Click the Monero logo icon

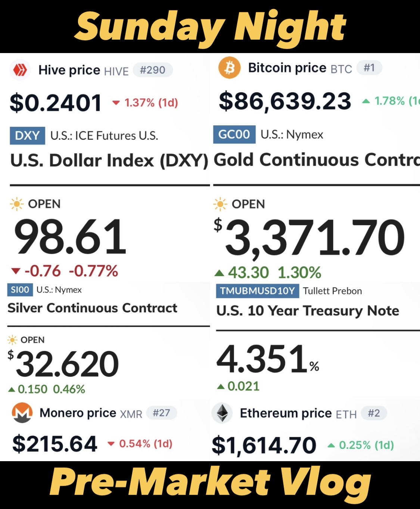[22, 413]
